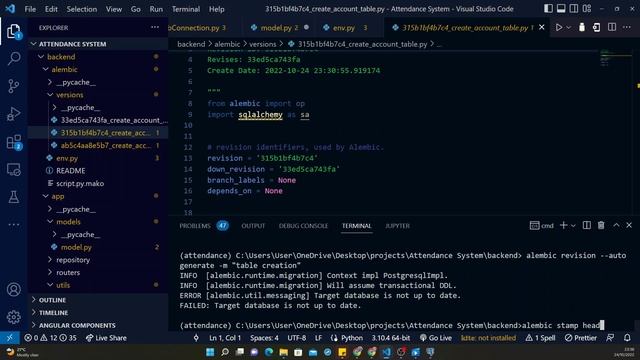Customize layout button in title bar

pyautogui.click(x=587, y=9)
